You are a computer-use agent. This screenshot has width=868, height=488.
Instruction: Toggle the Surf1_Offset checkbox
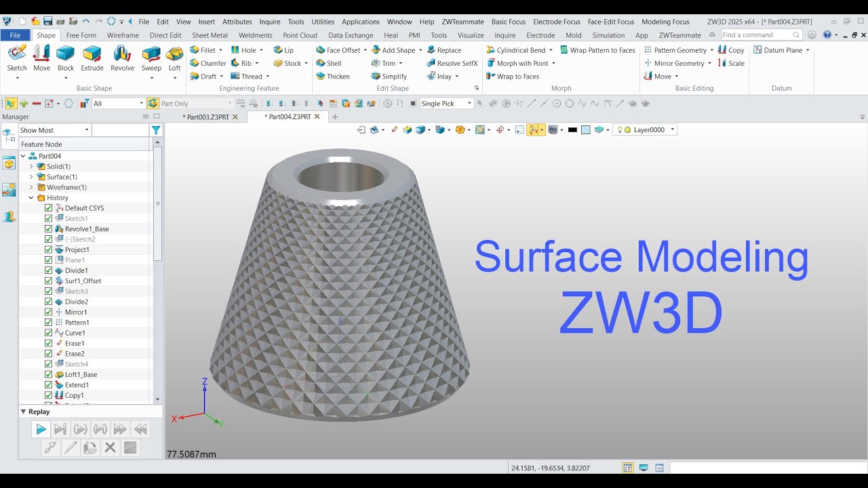[x=48, y=281]
